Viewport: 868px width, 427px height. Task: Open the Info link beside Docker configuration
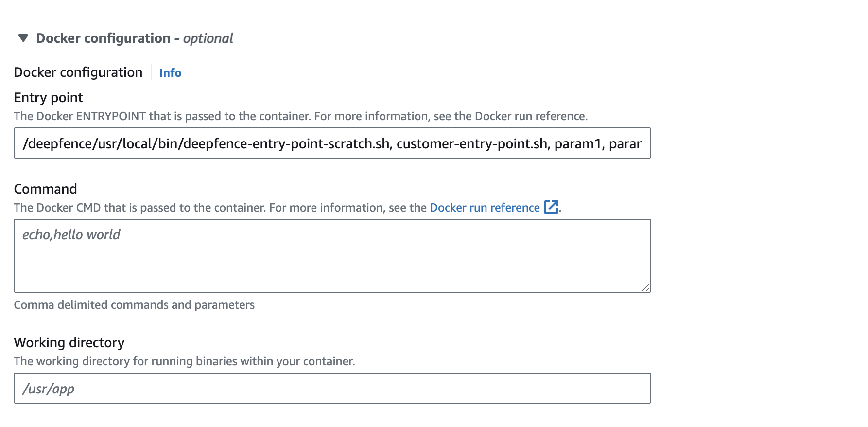coord(170,72)
